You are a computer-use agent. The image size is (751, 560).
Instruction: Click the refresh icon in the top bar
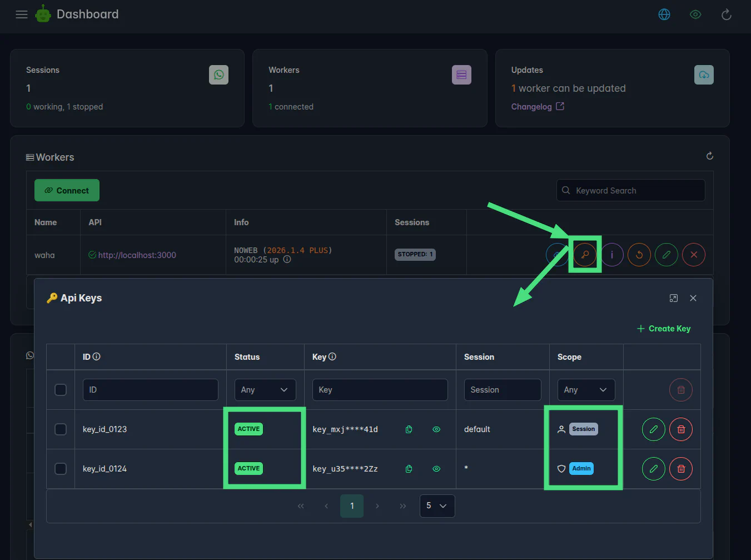tap(726, 14)
